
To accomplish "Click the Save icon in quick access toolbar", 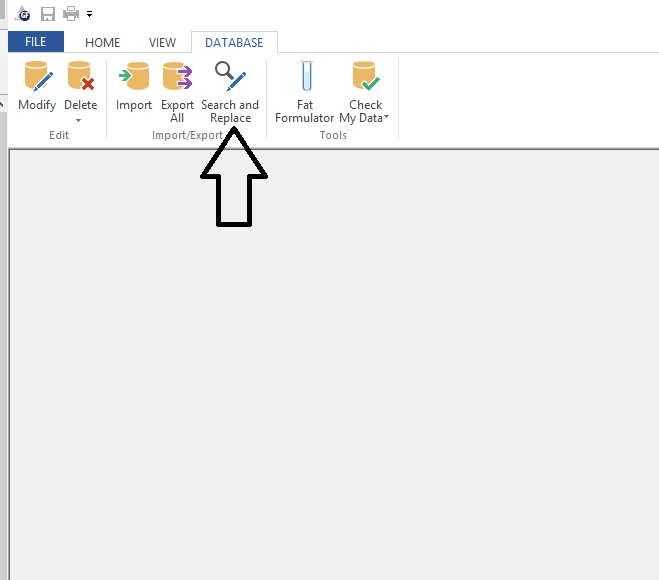I will 47,14.
